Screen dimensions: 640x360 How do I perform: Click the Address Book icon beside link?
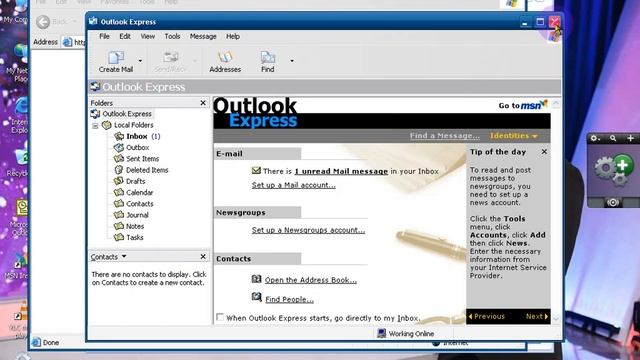[256, 279]
